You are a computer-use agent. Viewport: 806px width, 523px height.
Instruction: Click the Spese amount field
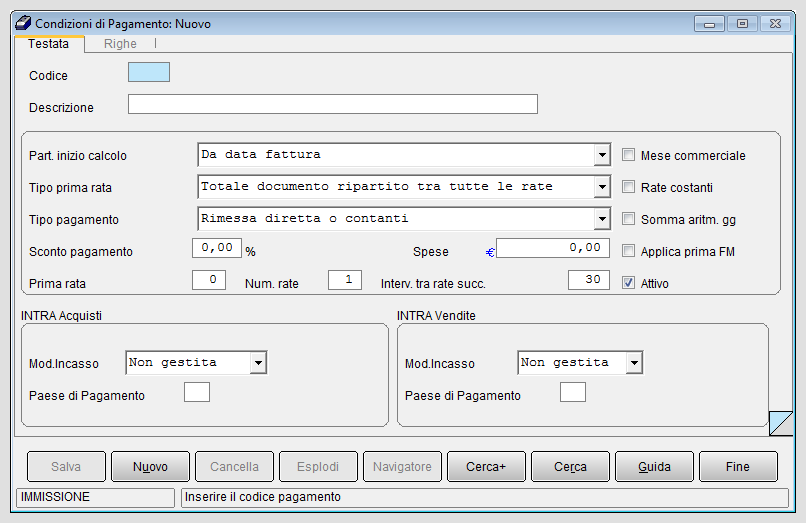(x=553, y=248)
